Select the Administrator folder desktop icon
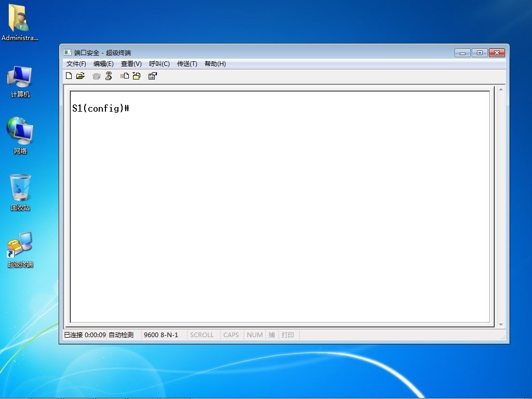Image resolution: width=532 pixels, height=399 pixels. (20, 22)
